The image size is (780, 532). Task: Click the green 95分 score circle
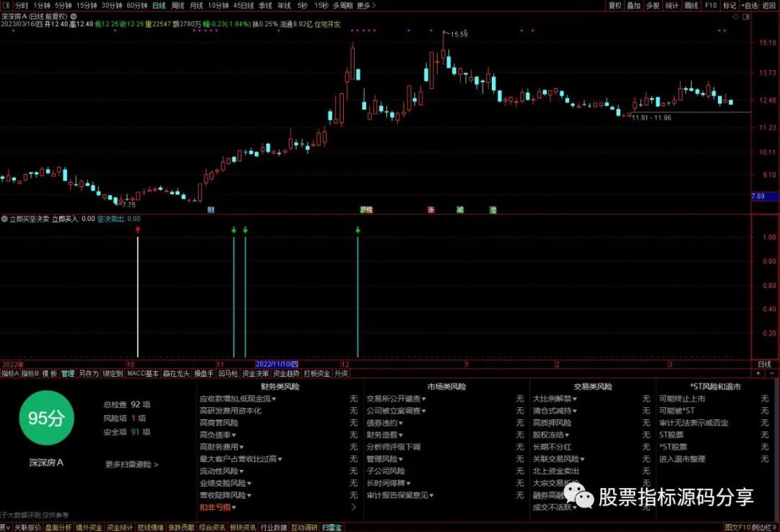[x=46, y=418]
